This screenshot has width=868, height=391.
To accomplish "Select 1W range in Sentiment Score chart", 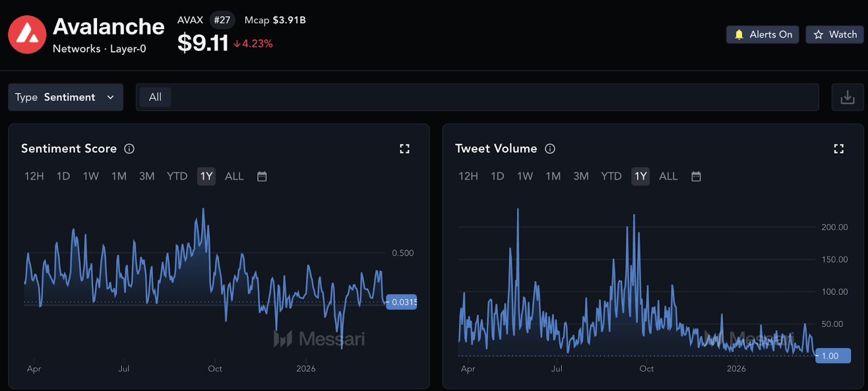I will tap(91, 176).
